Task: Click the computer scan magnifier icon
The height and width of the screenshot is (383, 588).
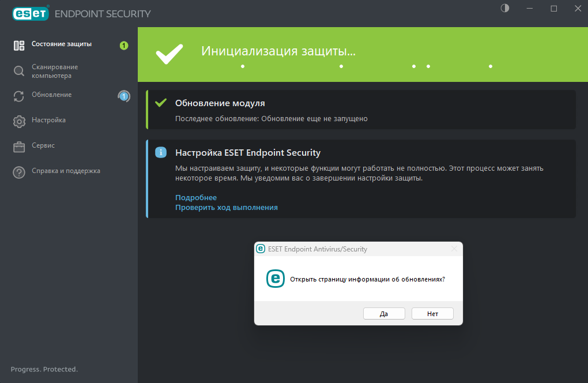Action: click(x=19, y=71)
